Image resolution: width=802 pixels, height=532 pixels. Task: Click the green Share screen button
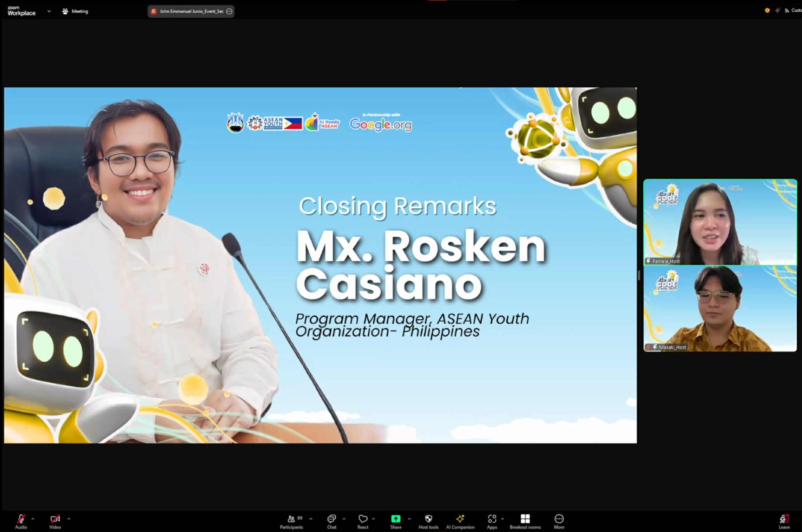[x=396, y=519]
